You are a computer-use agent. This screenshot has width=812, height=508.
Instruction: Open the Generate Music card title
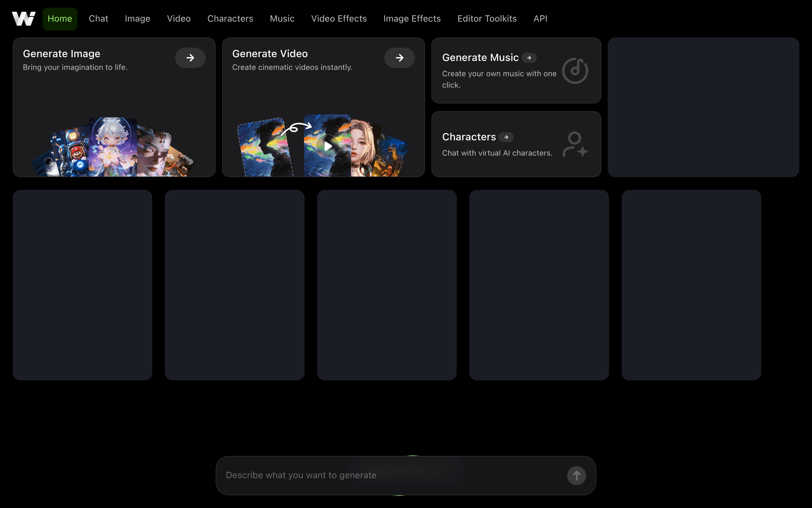[481, 57]
